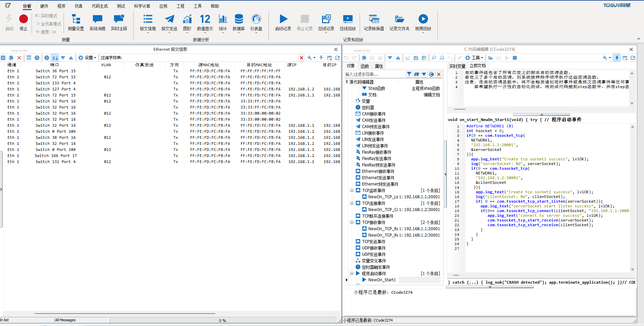Open 实时注释 real-time comment tool
This screenshot has width=644, height=326.
[x=119, y=23]
